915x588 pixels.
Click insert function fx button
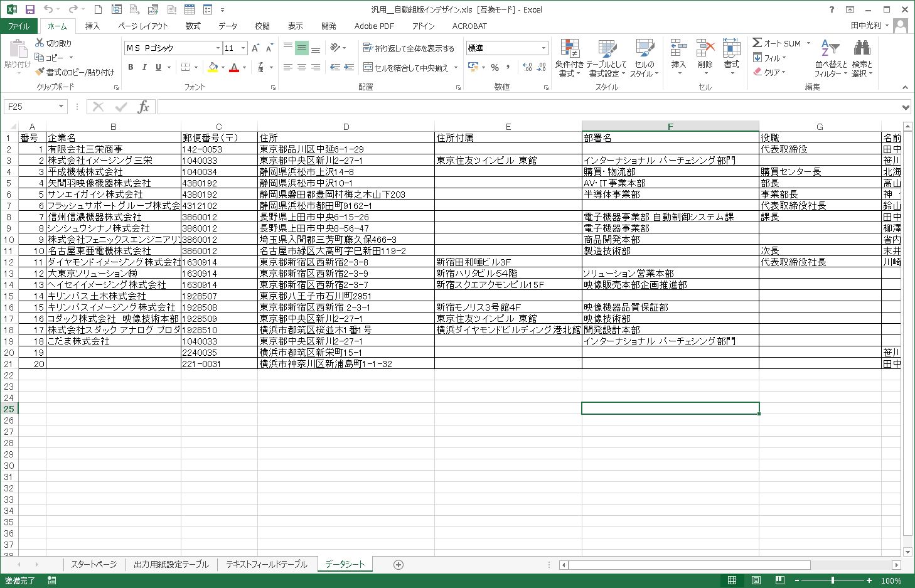[x=144, y=107]
